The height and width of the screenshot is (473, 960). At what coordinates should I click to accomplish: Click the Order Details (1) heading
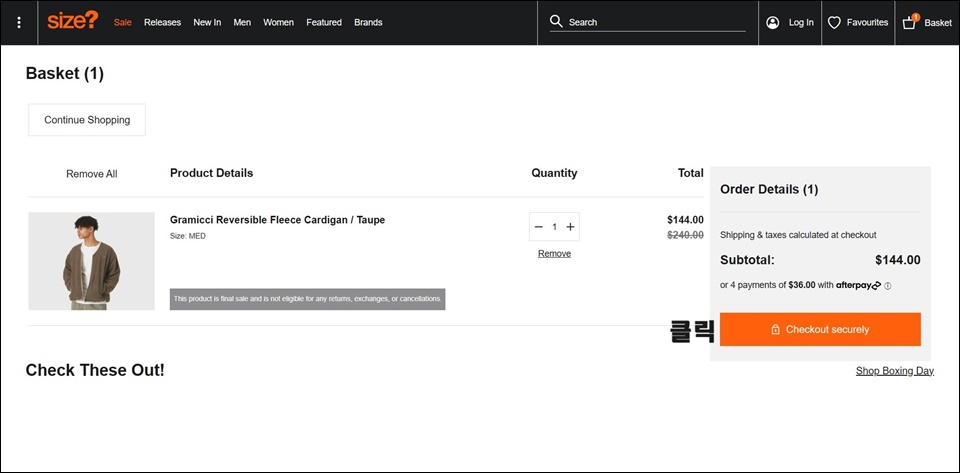pyautogui.click(x=769, y=190)
